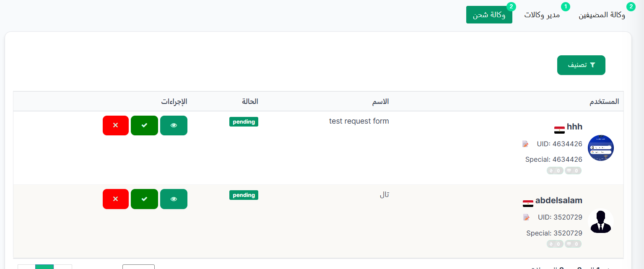The width and height of the screenshot is (644, 269).
Task: Reject abdelsalam's request with the red X
Action: pos(116,199)
